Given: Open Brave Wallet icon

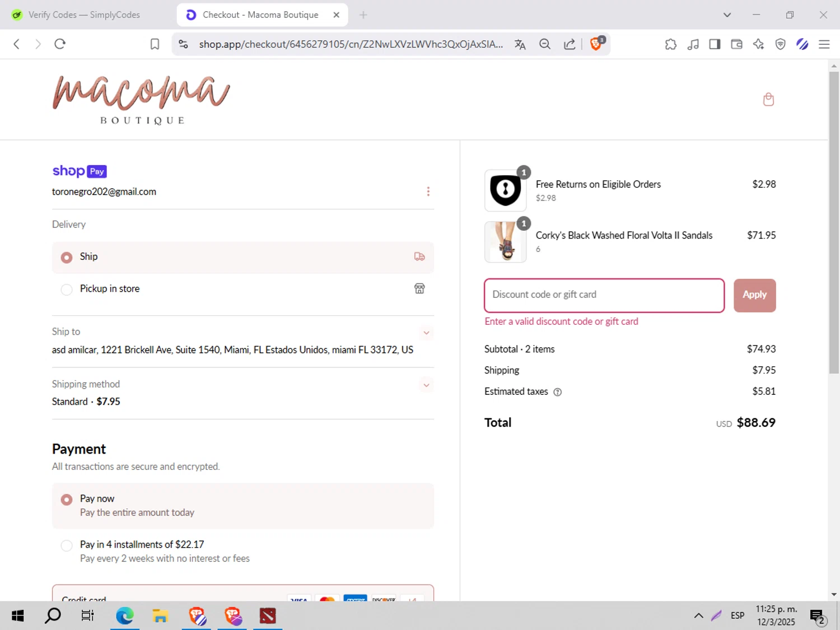Looking at the screenshot, I should [736, 44].
